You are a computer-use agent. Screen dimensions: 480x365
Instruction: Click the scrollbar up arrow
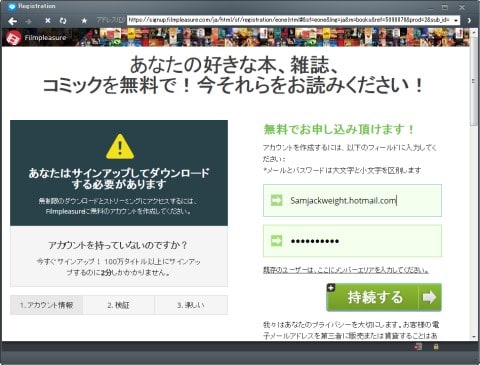[474, 33]
